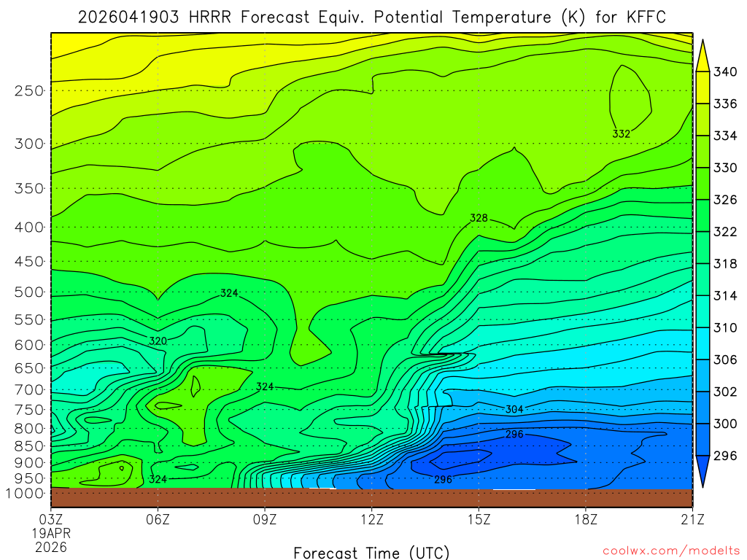
Task: Click the 750 pressure level label
Action: [x=29, y=410]
